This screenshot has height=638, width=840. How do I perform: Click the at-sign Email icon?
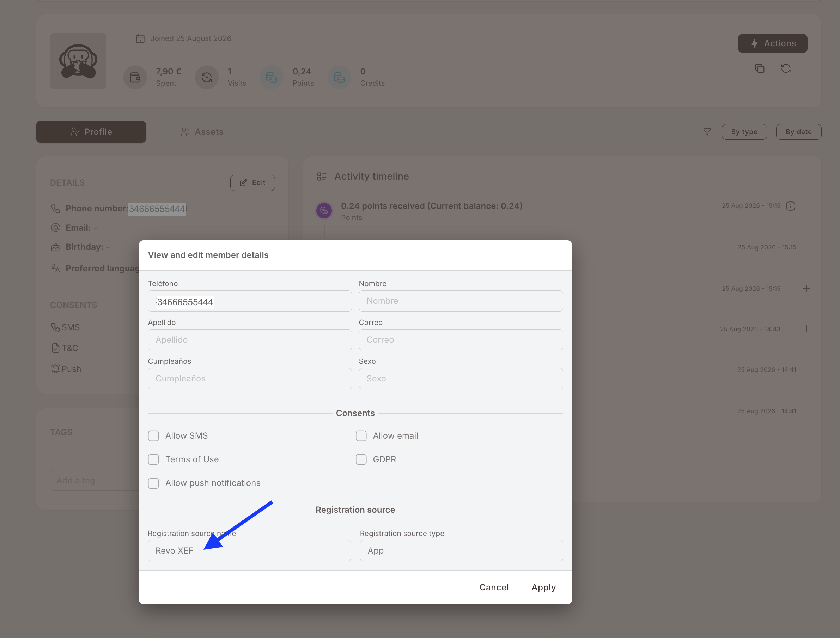point(55,228)
